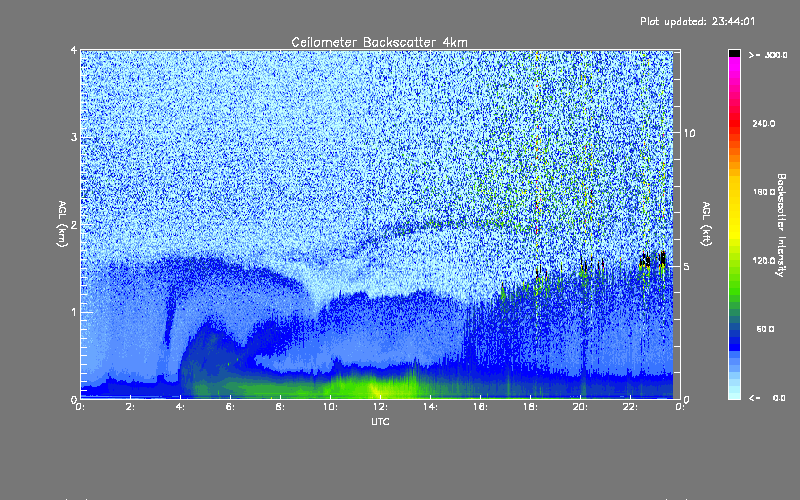
Task: Select the "Plot updated: 23:44:01" timestamp
Action: (697, 21)
